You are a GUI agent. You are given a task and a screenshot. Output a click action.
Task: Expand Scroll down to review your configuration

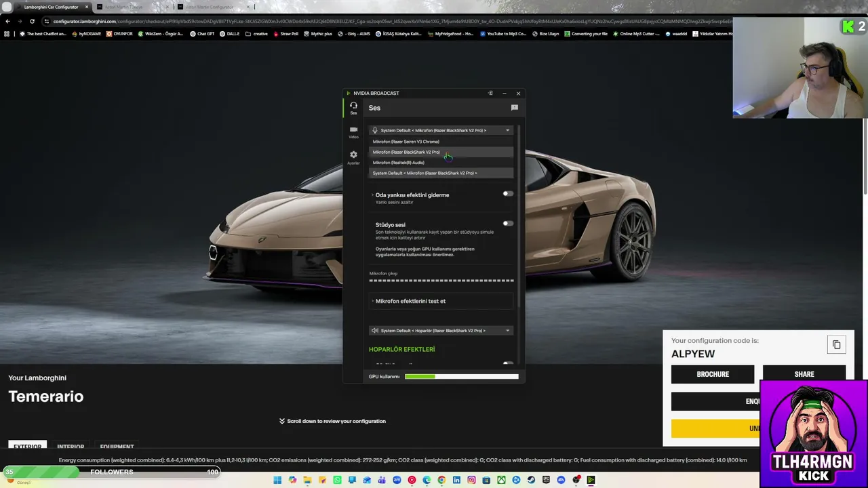click(332, 421)
